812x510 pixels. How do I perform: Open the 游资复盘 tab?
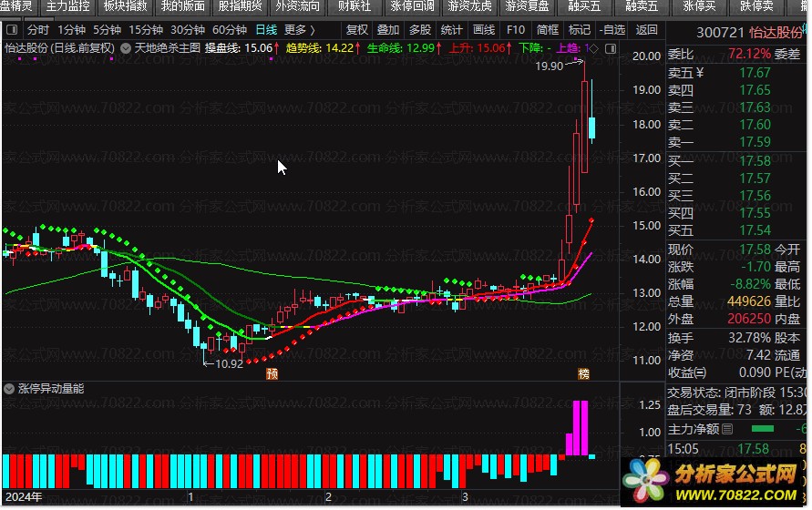click(527, 6)
